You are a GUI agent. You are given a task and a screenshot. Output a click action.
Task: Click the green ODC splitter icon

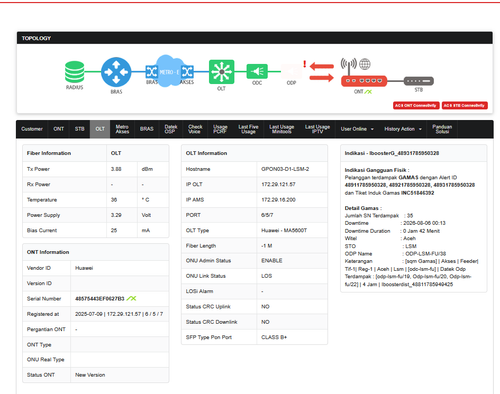[257, 71]
